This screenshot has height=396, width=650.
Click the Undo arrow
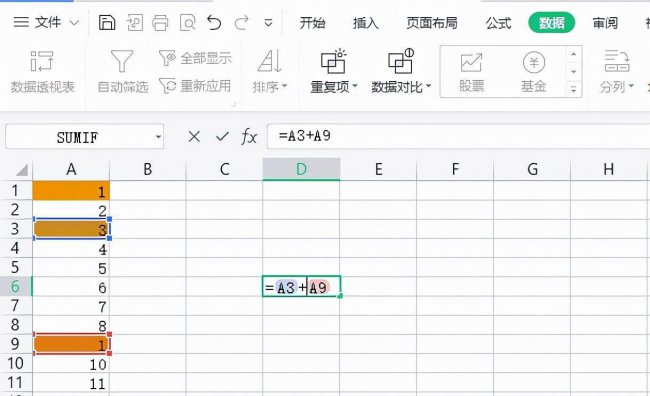tap(214, 22)
